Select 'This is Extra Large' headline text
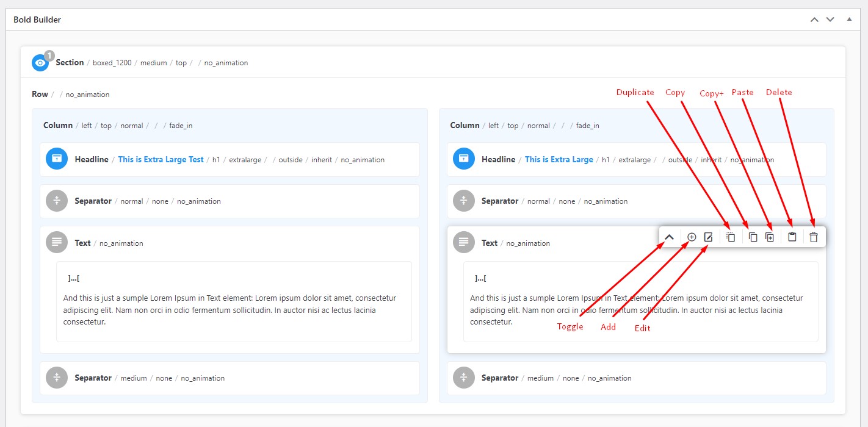 559,159
